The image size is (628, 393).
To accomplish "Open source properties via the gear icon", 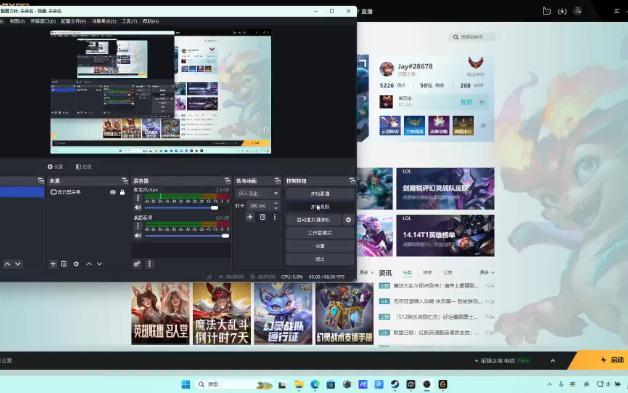I will [76, 264].
